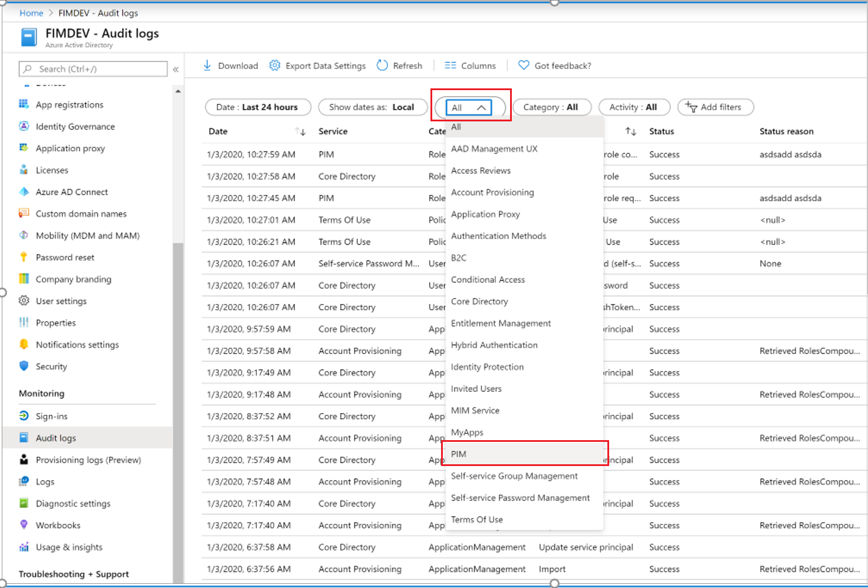The height and width of the screenshot is (588, 868).
Task: Go to Home breadcrumb link
Action: point(31,13)
